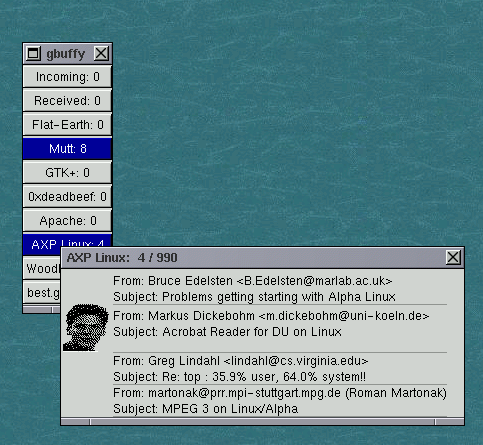Open the 0xdeadbeef mailbox
Viewport: 483px width, 445px height.
[67, 197]
